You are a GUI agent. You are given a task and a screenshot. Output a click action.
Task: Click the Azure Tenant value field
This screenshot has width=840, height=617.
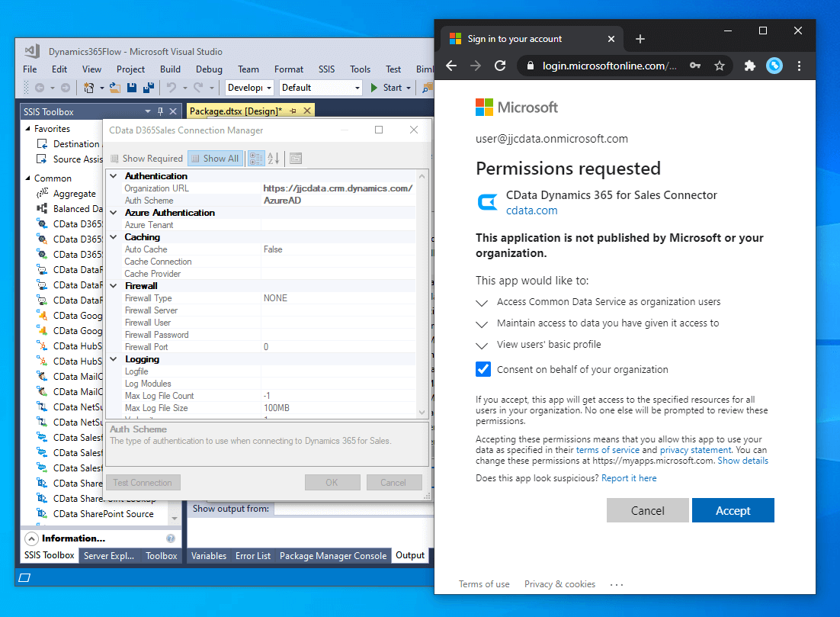(338, 225)
